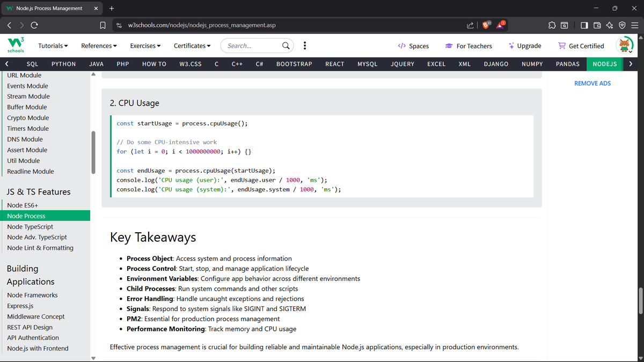Image resolution: width=644 pixels, height=362 pixels.
Task: Select the DJANGO topic tab
Action: [496, 64]
